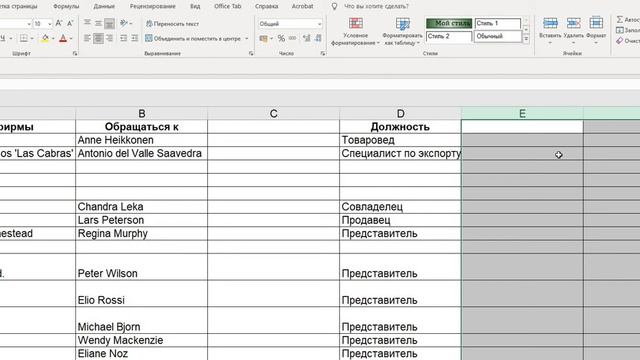This screenshot has width=640, height=360.
Task: Decrease font size with the smaller A icon
Action: click(70, 24)
